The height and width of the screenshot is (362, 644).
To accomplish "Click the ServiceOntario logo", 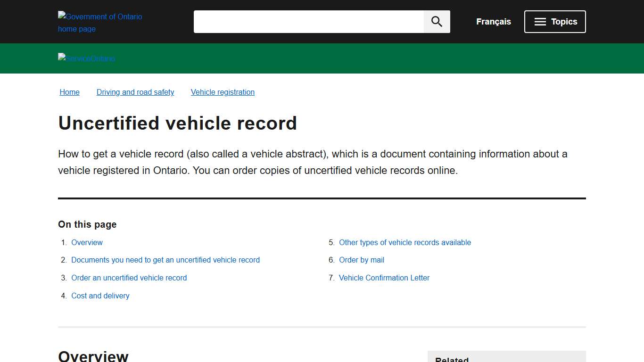I will (x=86, y=58).
